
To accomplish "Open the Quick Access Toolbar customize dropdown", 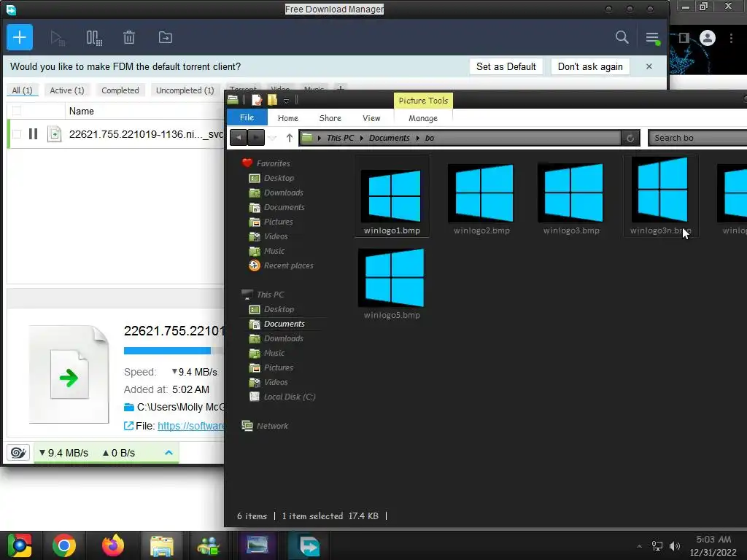I will [286, 101].
